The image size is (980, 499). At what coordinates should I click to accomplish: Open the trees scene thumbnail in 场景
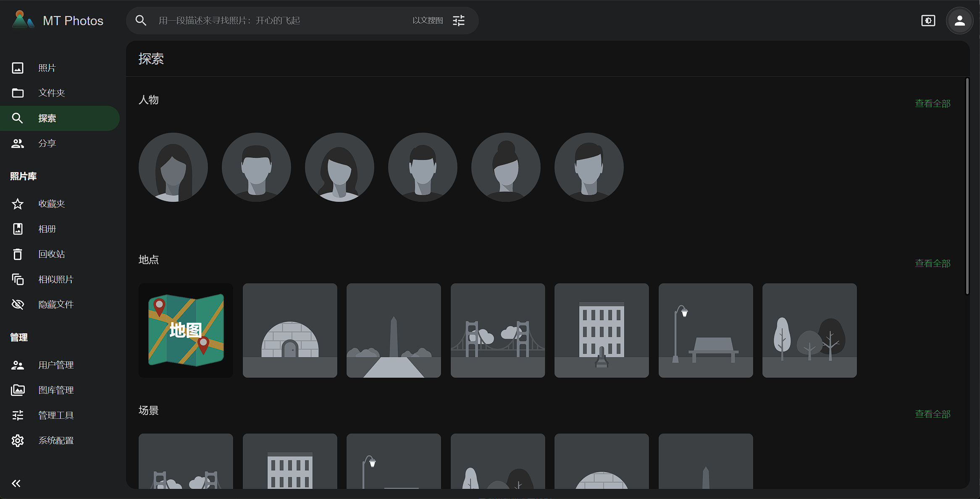tap(498, 461)
